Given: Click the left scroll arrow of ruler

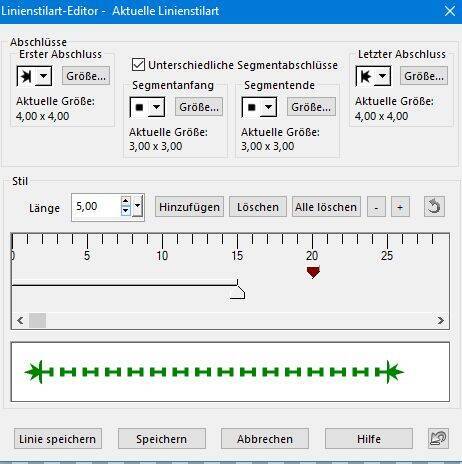Looking at the screenshot, I should [x=20, y=320].
